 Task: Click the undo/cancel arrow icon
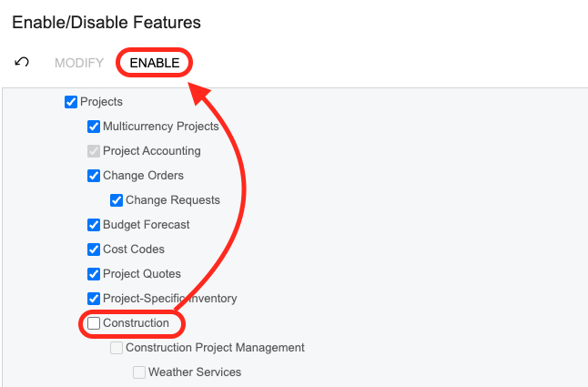[23, 63]
